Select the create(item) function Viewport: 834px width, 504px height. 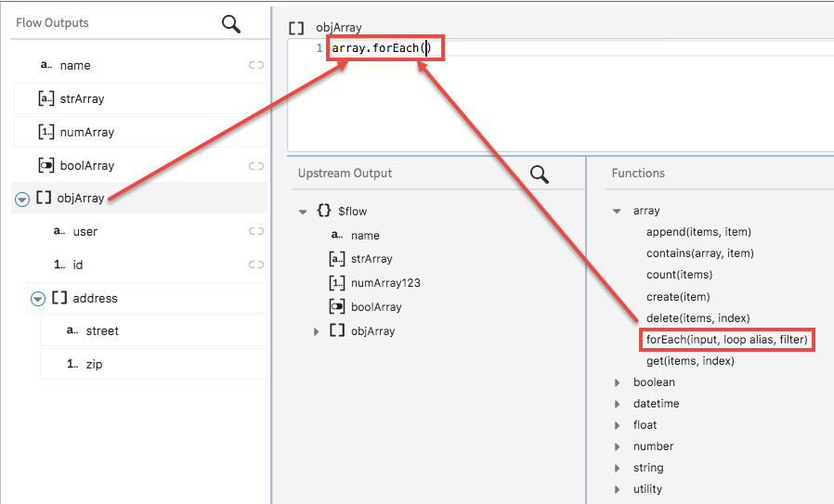(678, 297)
